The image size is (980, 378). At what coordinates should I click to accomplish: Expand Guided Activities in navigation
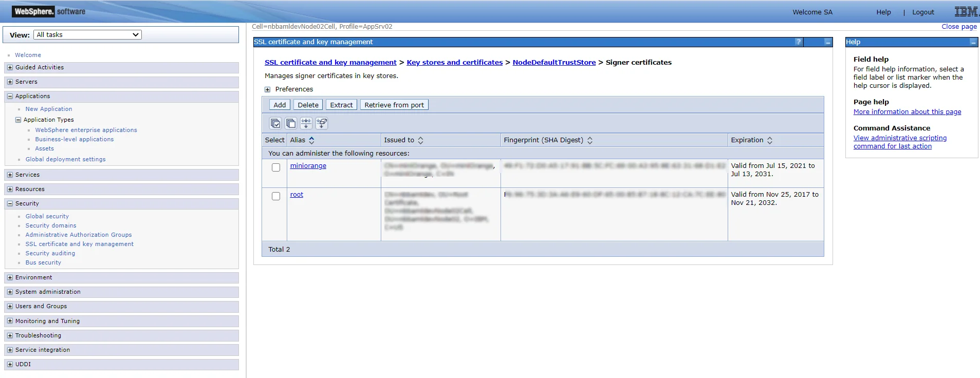point(10,67)
